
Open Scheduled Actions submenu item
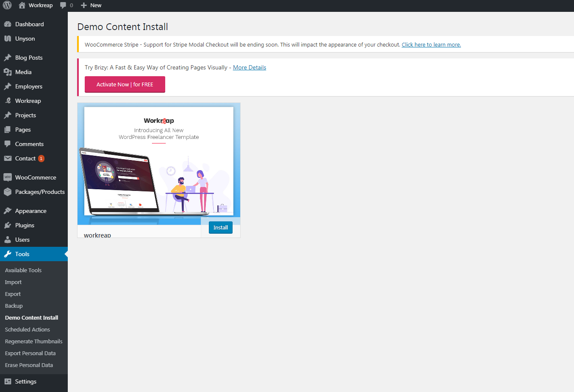(28, 329)
